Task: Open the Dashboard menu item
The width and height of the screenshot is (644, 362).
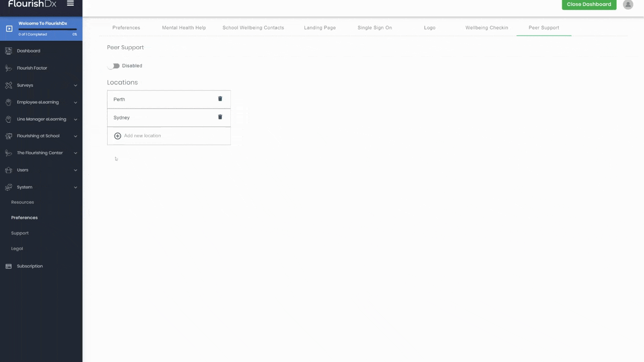Action: pos(29,51)
